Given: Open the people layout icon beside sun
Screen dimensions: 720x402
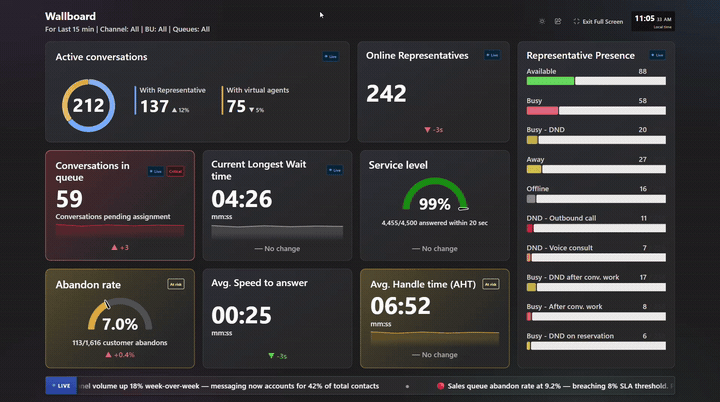Looking at the screenshot, I should coord(558,21).
